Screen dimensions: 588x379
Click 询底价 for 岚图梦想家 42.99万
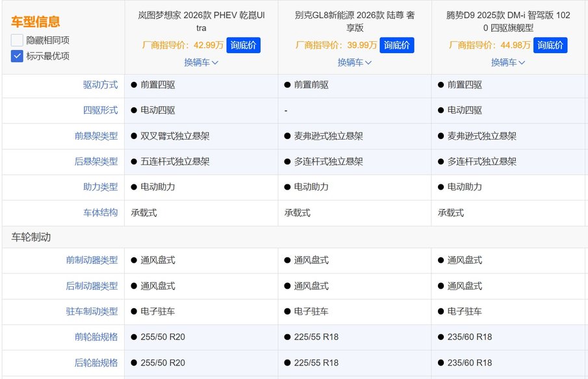pyautogui.click(x=243, y=45)
